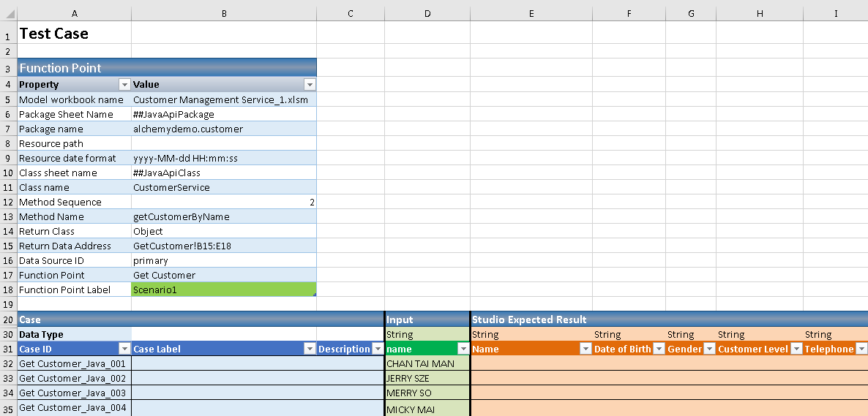Viewport: 868px width, 416px height.
Task: Open the Value column filter dropdown
Action: point(309,85)
